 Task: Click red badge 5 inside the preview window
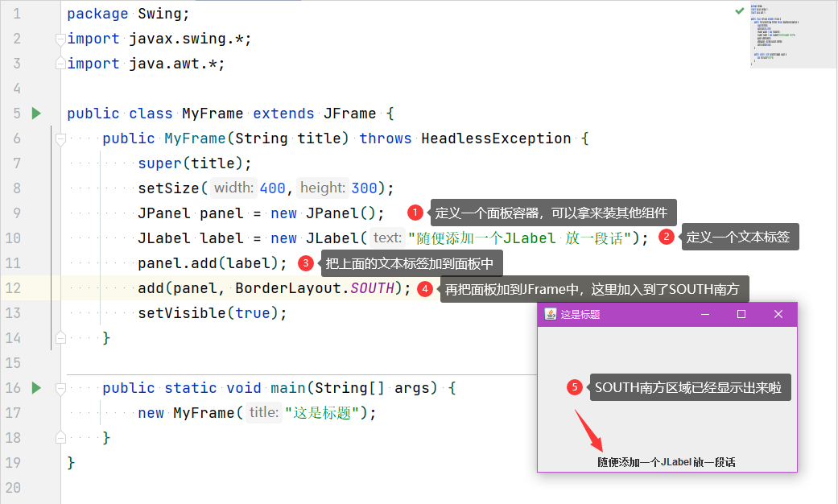tap(574, 386)
